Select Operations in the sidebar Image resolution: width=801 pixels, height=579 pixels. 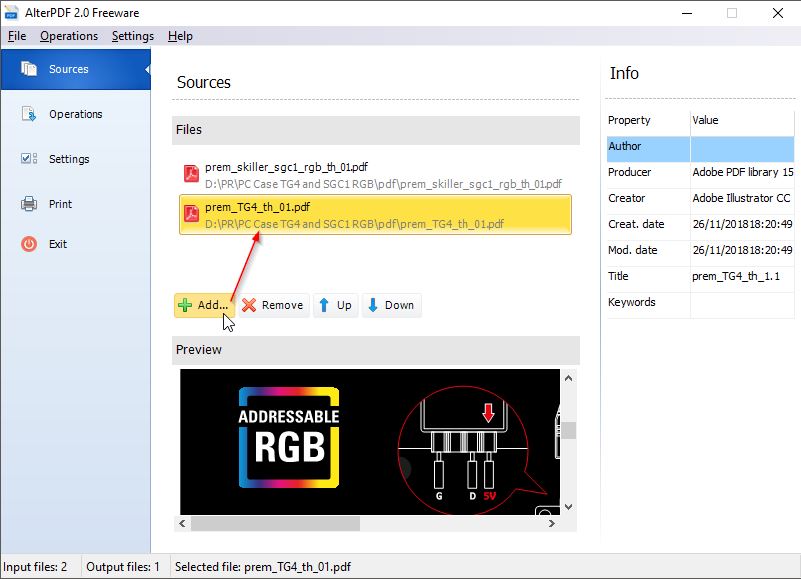76,114
